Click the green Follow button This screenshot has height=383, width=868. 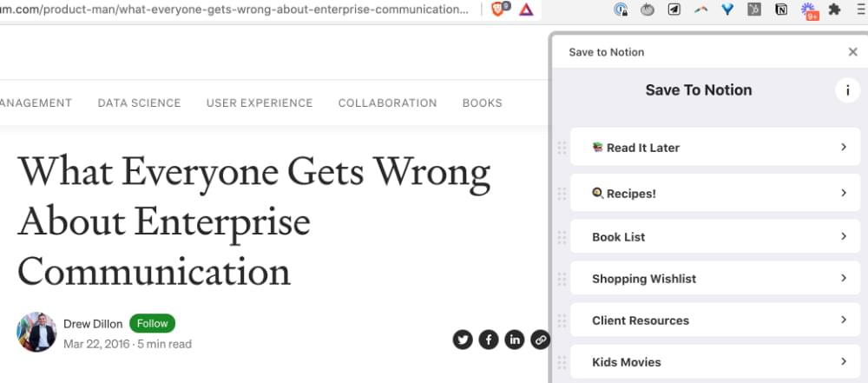pos(152,323)
